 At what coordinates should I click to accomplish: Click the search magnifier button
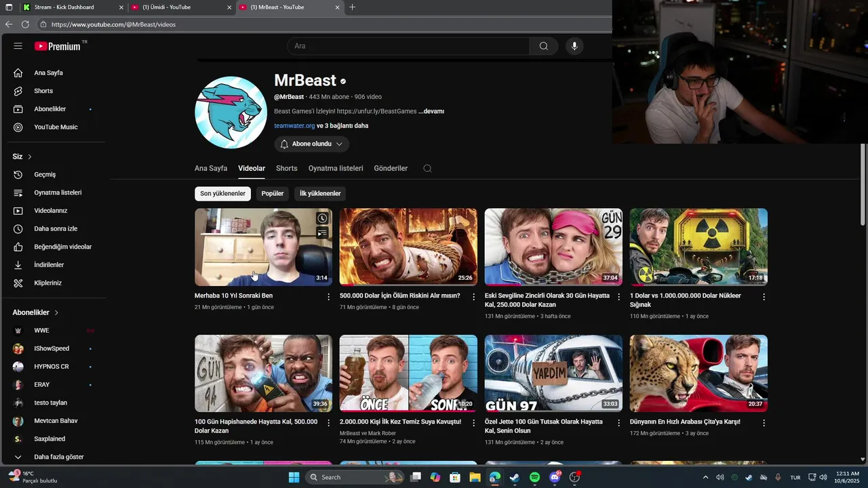pos(544,46)
